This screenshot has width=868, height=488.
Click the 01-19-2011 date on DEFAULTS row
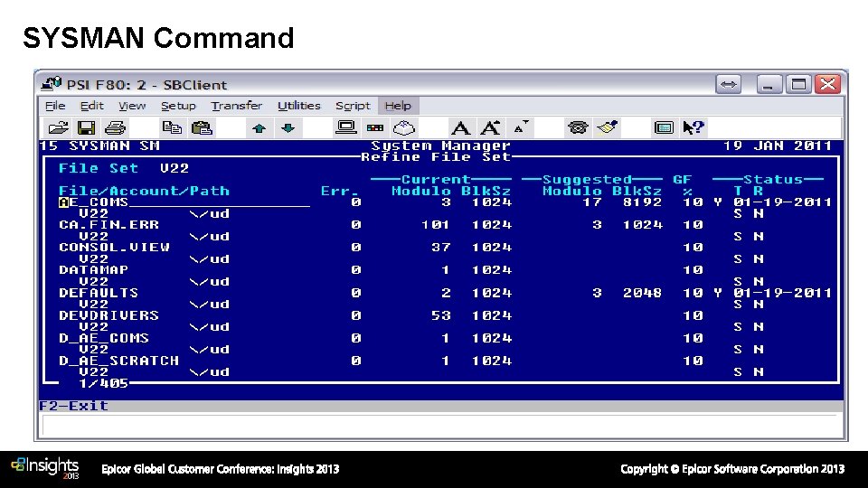coord(783,293)
